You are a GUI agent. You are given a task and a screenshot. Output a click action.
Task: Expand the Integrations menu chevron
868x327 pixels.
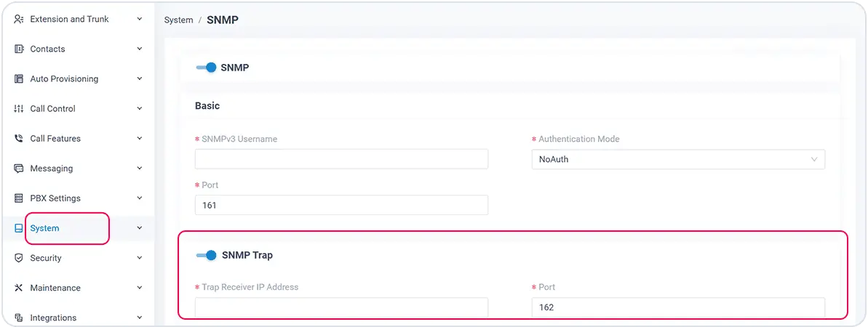coord(139,318)
